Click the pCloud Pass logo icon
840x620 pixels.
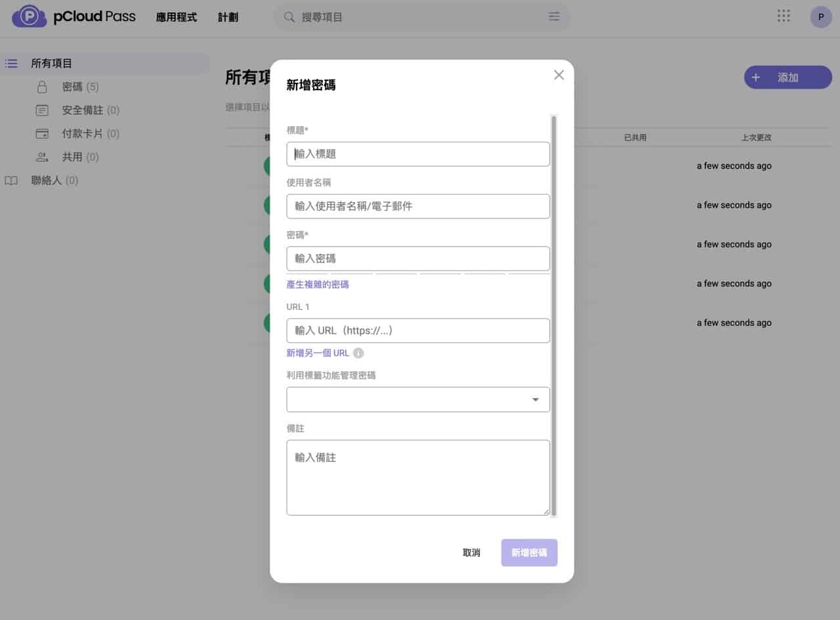29,16
